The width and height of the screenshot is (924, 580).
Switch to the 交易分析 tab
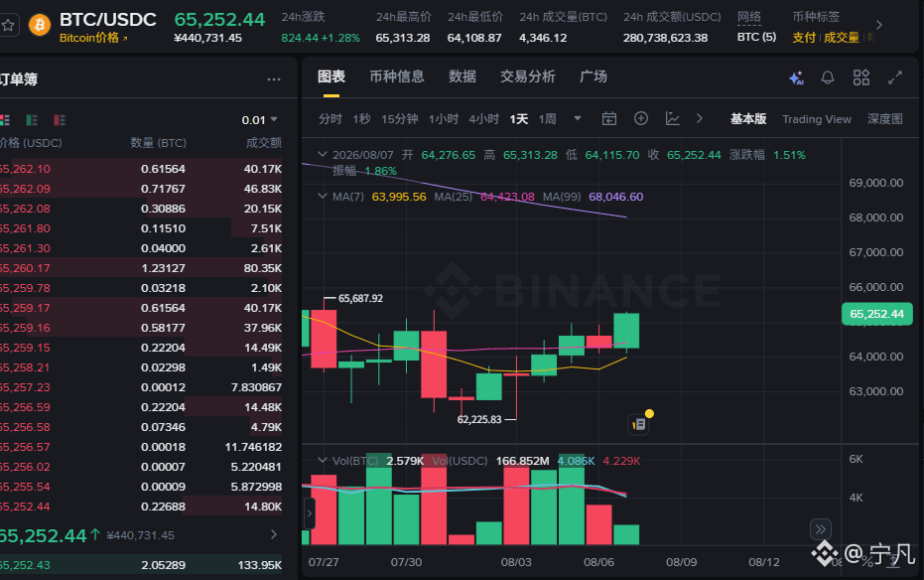[527, 76]
